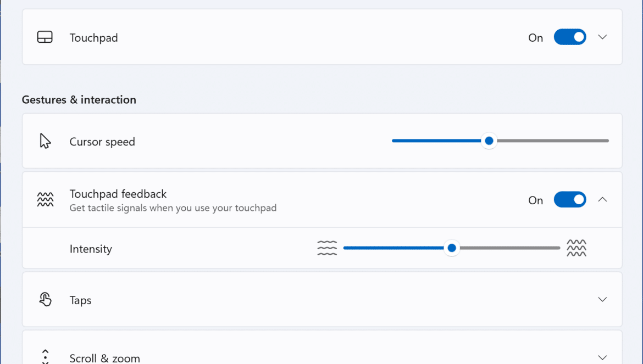Disable the Touchpad feedback toggle
The height and width of the screenshot is (364, 643).
569,199
